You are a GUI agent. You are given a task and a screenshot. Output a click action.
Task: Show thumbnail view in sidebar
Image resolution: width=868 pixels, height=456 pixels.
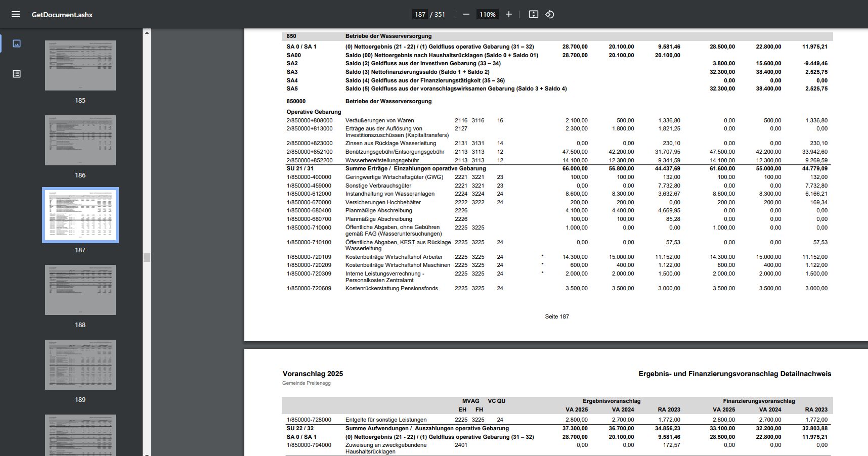click(x=17, y=43)
